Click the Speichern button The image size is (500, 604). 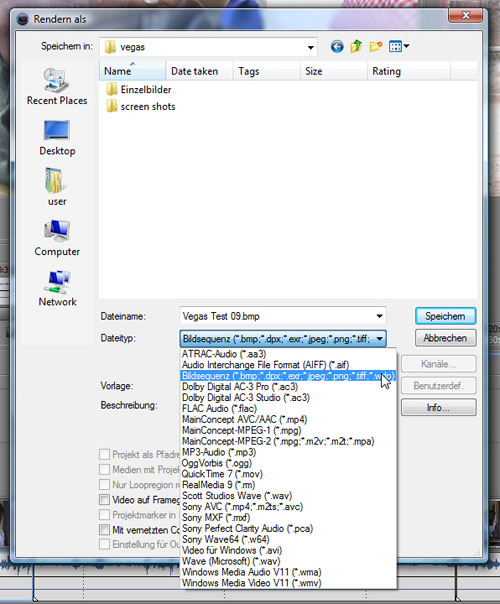tap(445, 316)
